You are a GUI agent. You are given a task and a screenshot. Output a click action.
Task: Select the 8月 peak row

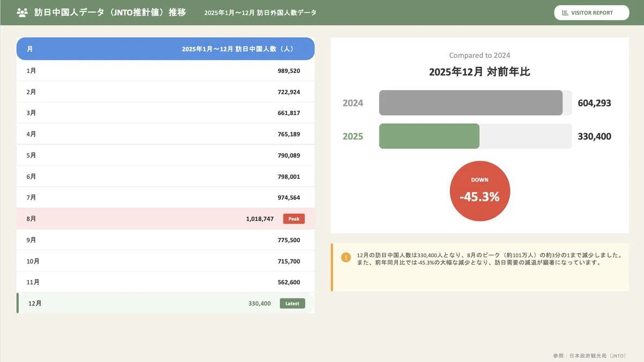[165, 219]
